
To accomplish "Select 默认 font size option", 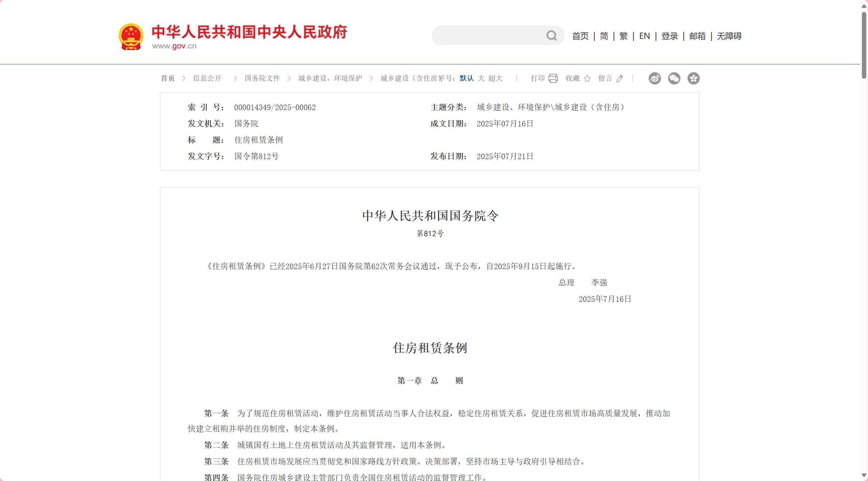I will coord(467,78).
